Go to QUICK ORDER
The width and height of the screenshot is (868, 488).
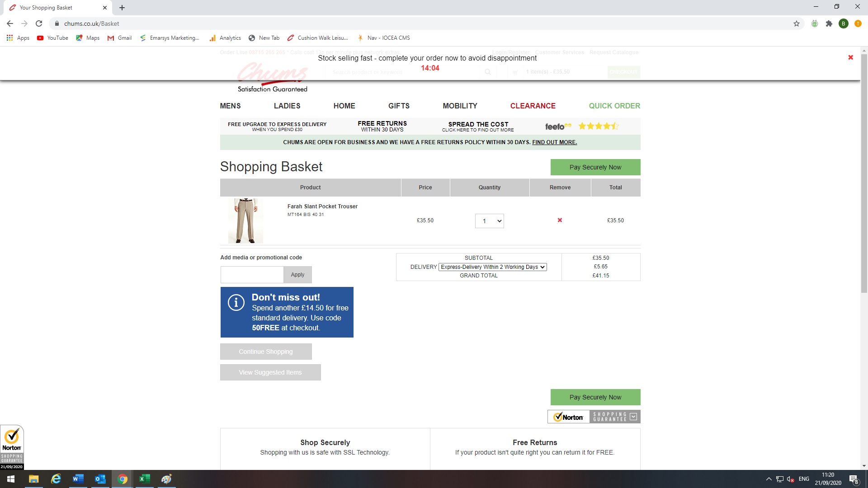[x=614, y=106]
